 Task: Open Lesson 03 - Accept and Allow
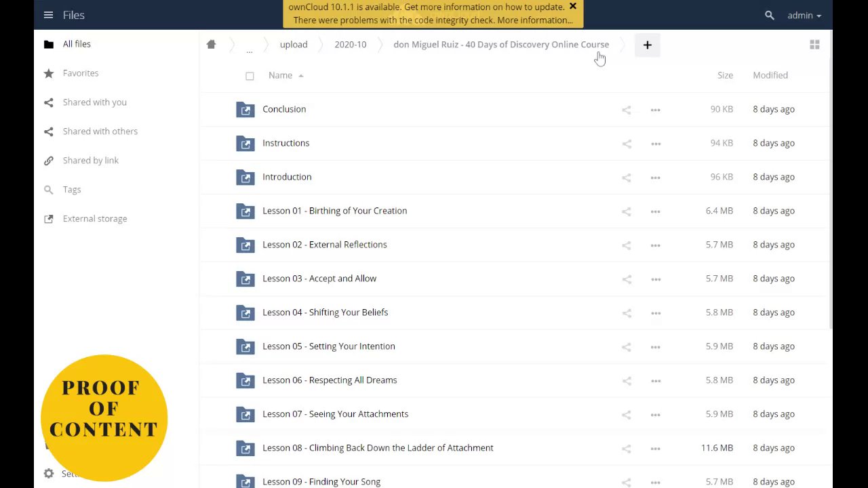coord(319,279)
